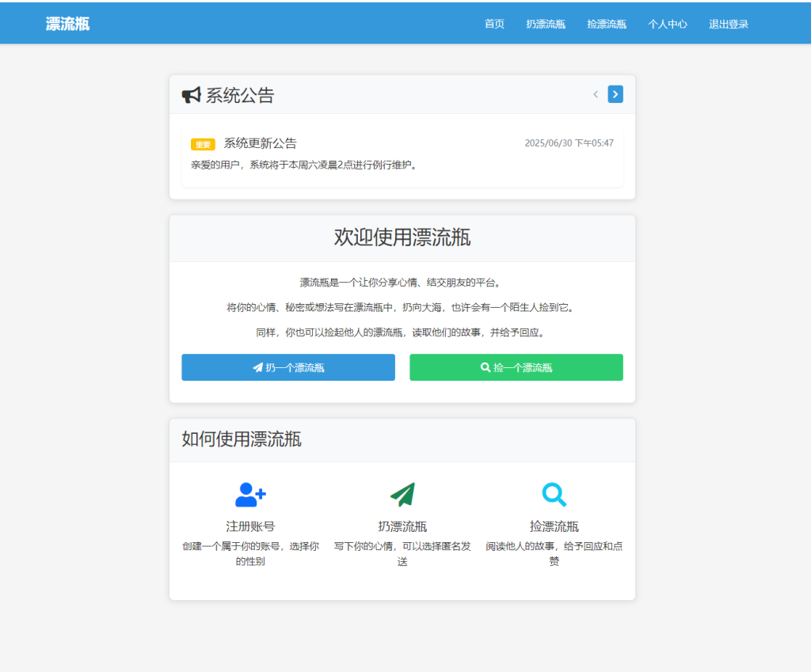
Task: Select the paper plane icon above 扔漂流瓶
Action: 402,494
